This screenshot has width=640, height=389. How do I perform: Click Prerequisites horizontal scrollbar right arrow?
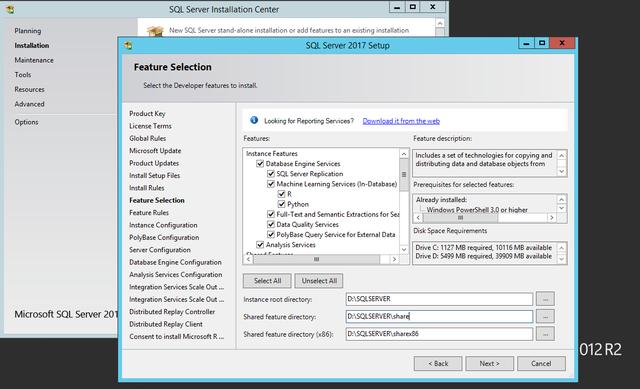click(551, 218)
